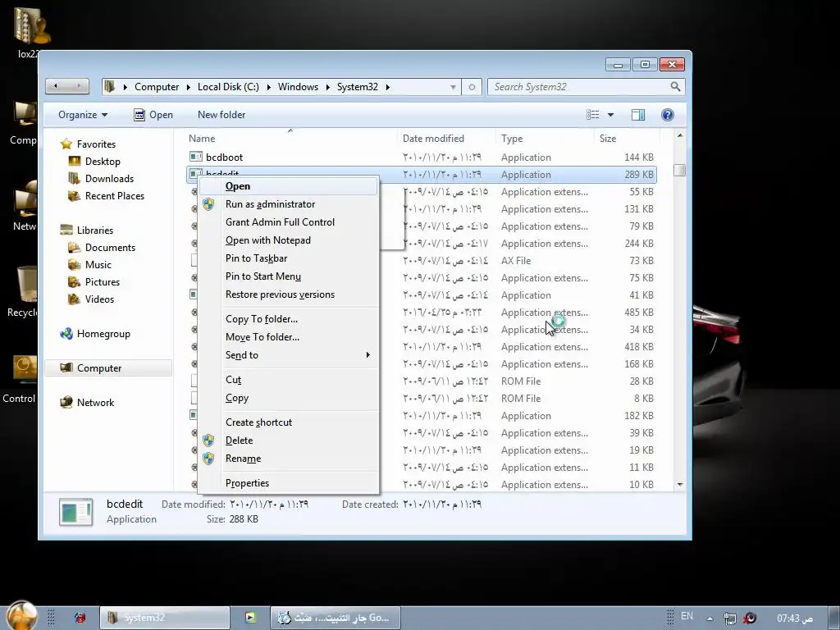Open Properties from the context menu
840x630 pixels.
(x=289, y=482)
